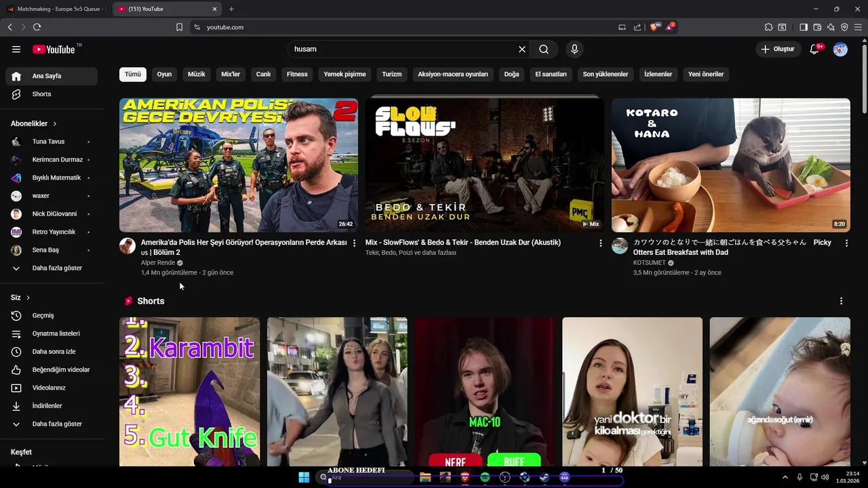Screen dimensions: 868x488
Task: Open Bıyıklı Matematik channel subscription
Action: pyautogui.click(x=52, y=178)
